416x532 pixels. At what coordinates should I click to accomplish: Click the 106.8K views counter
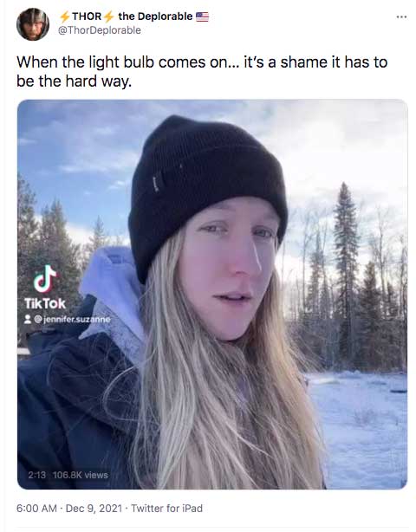click(81, 475)
